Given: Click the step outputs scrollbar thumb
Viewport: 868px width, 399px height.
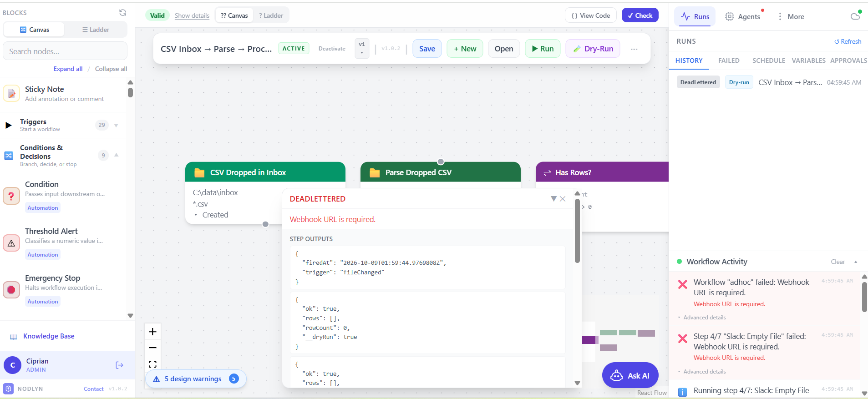Looking at the screenshot, I should click(x=577, y=231).
